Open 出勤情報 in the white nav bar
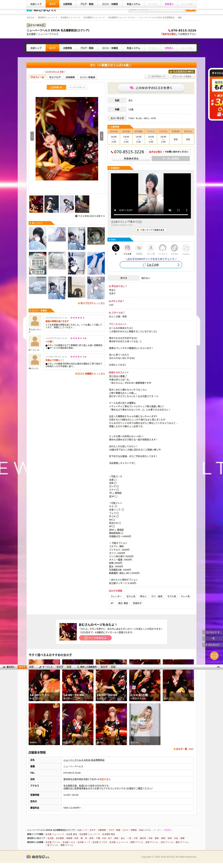Image resolution: width=223 pixels, height=868 pixels. (x=67, y=48)
